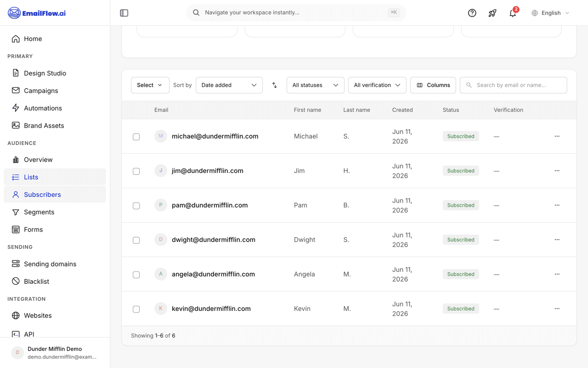Click the Email column header
This screenshot has height=368, width=588.
coord(161,110)
